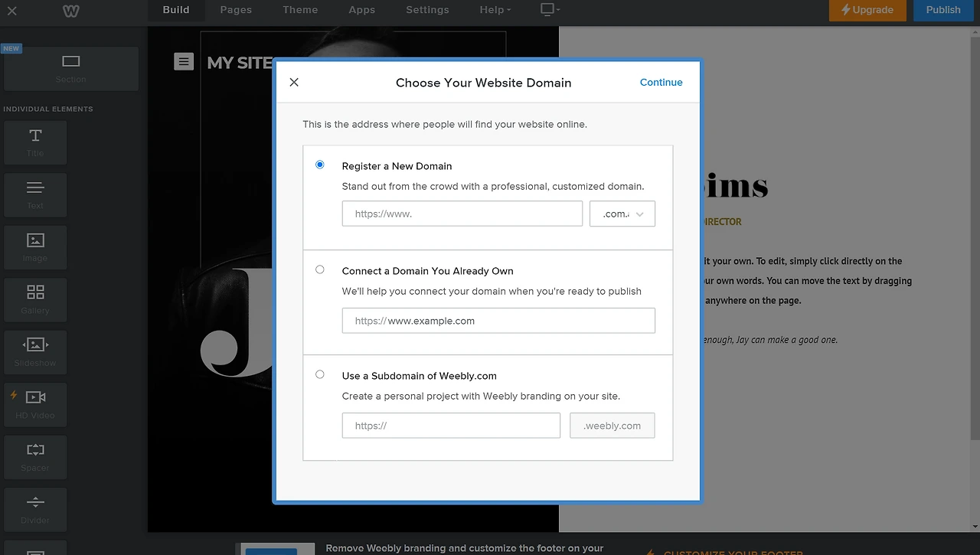
Task: Click the NEW badge above Section
Action: click(11, 48)
